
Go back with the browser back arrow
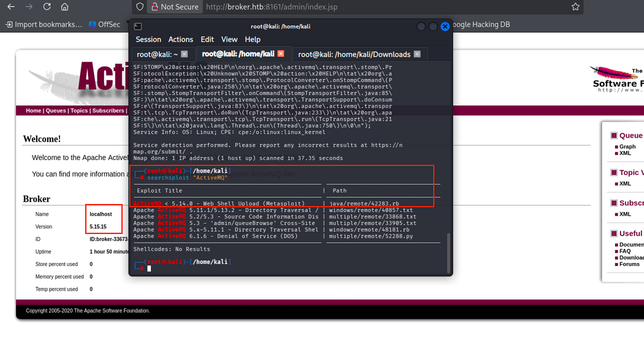(11, 7)
